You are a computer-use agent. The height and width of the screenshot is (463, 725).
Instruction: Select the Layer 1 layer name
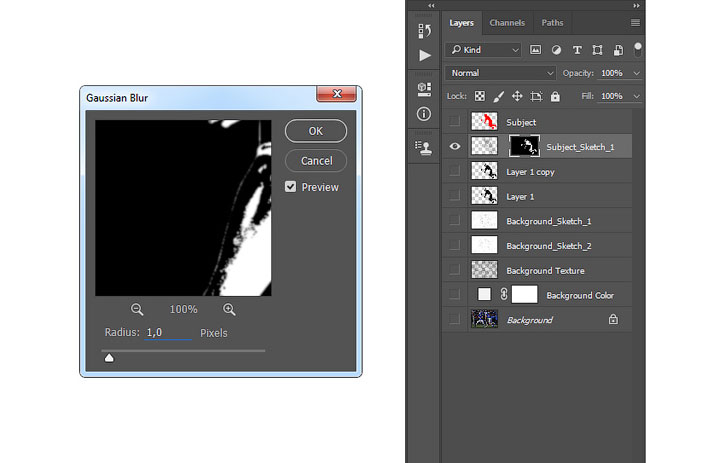click(520, 197)
